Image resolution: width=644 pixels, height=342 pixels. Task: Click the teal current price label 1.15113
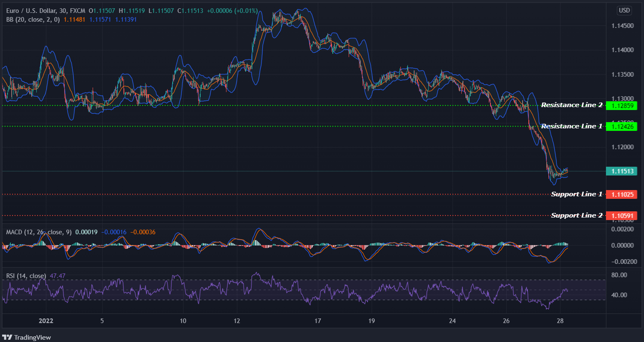coord(622,171)
